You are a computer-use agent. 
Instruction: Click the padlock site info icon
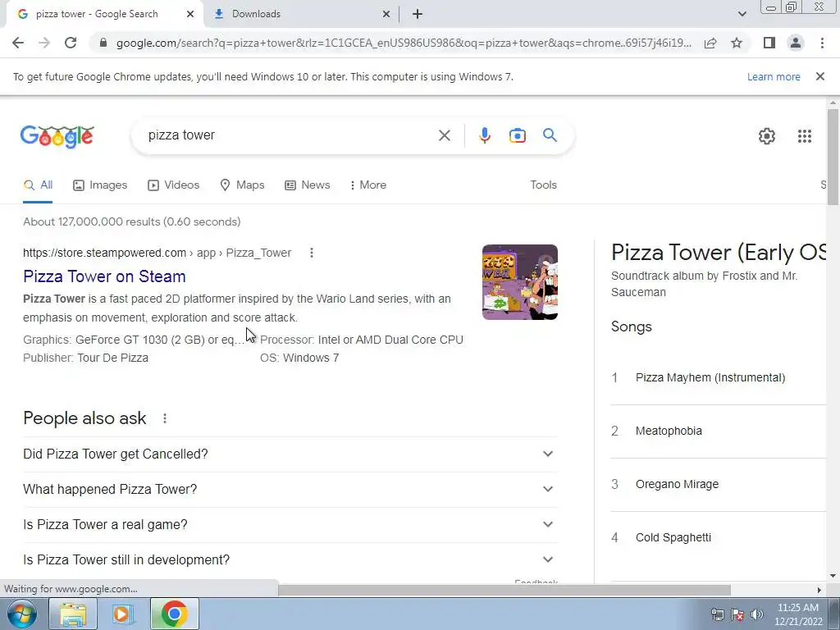[x=103, y=43]
